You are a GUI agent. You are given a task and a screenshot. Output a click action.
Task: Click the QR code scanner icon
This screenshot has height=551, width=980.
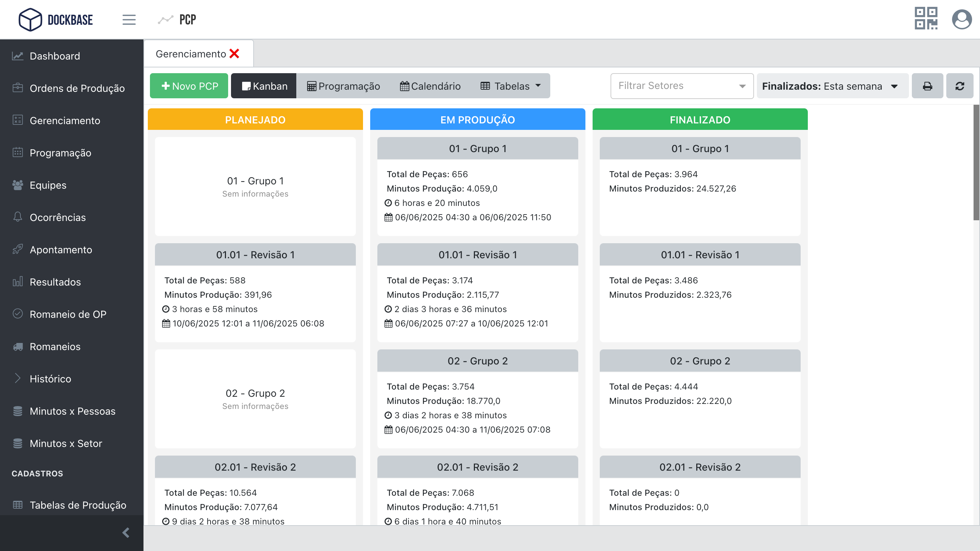925,19
